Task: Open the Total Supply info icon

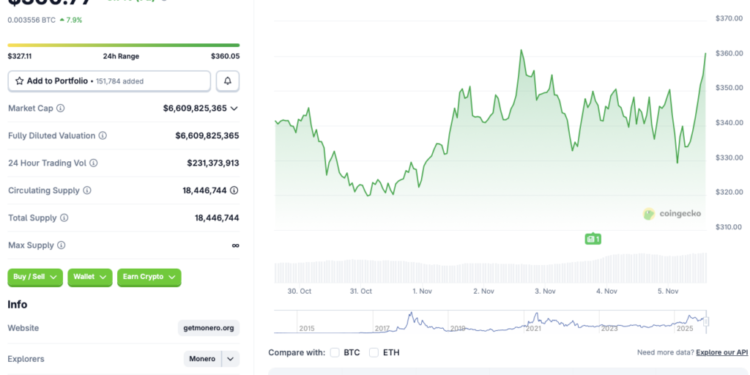Action: pyautogui.click(x=64, y=218)
